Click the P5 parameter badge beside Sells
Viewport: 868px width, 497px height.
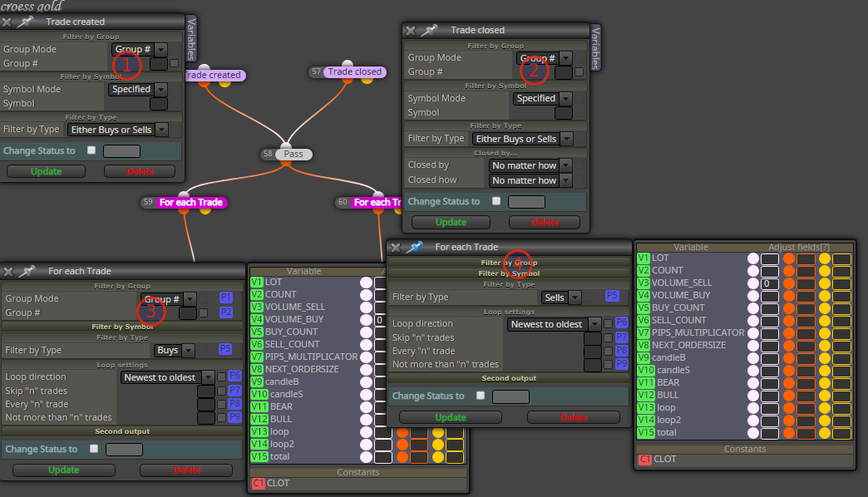coord(612,296)
